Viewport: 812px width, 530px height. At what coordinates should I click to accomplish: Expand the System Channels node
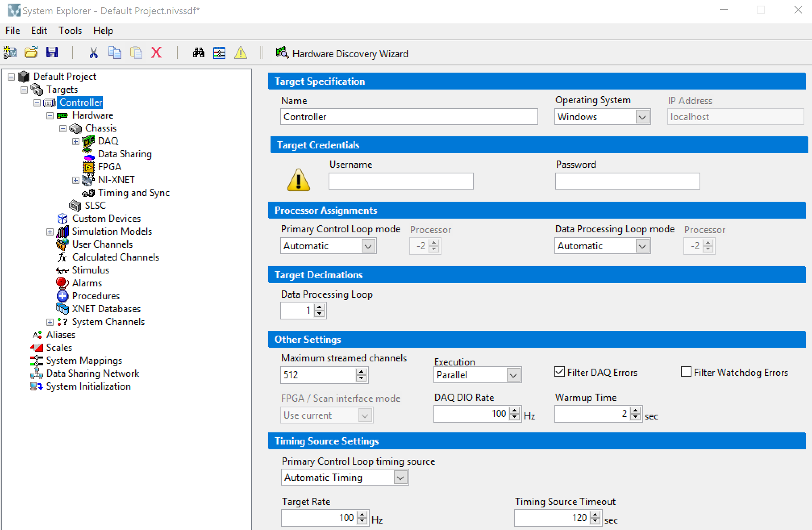[x=50, y=322]
